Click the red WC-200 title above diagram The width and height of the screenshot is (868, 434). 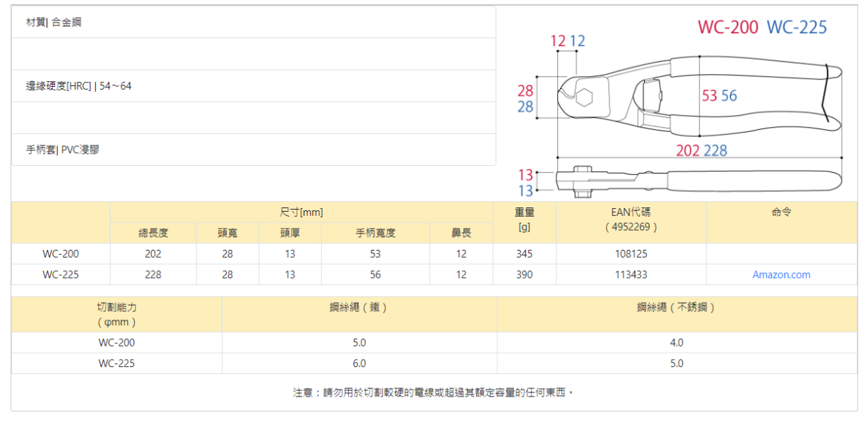click(727, 28)
